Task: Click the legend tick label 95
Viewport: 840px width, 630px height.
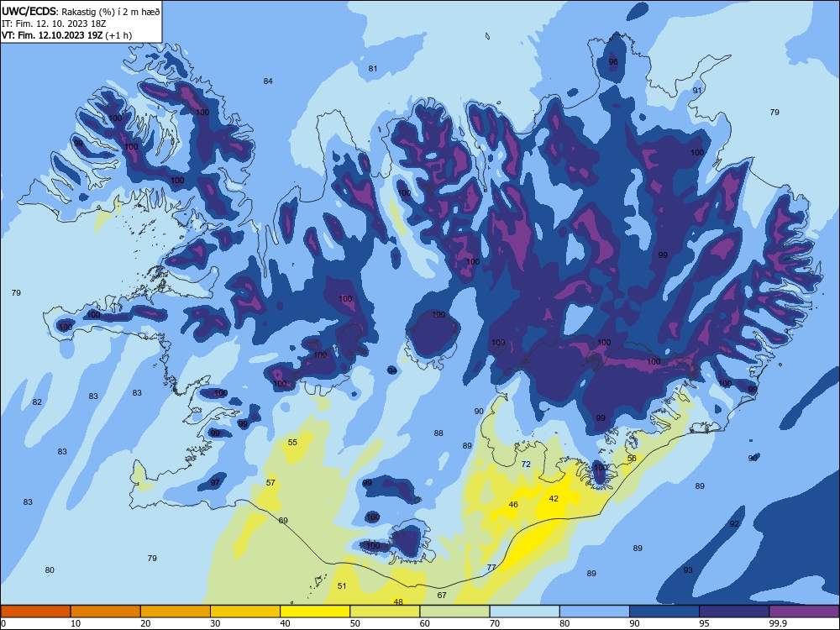Action: tap(706, 623)
